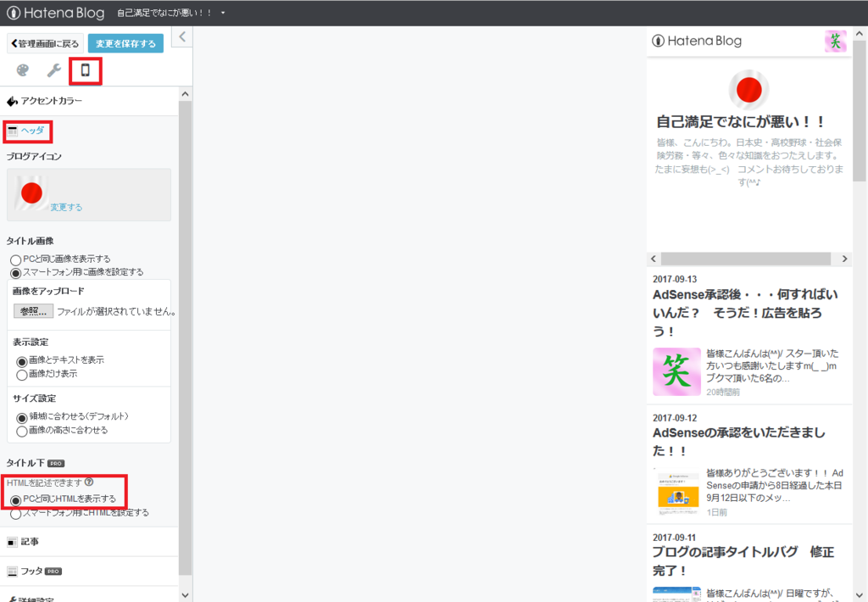The image size is (868, 602).
Task: Switch to the smartphone design tab
Action: coord(86,70)
